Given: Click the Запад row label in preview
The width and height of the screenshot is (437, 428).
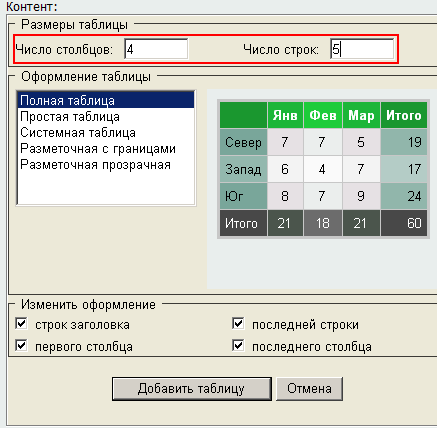Looking at the screenshot, I should [243, 169].
